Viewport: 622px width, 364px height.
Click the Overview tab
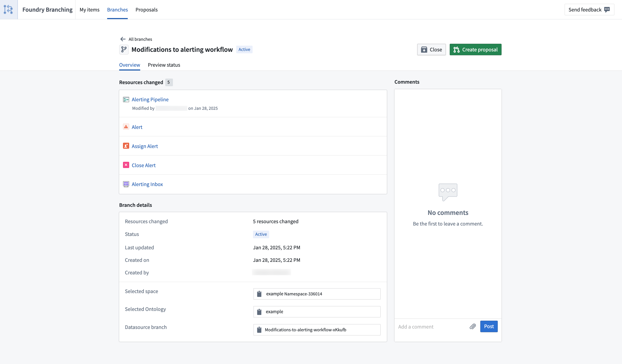129,65
